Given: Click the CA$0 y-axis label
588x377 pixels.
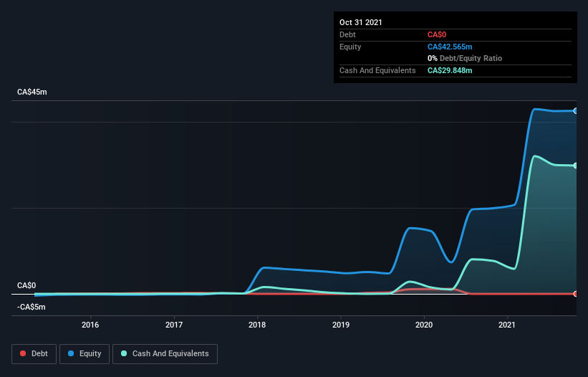Looking at the screenshot, I should click(26, 285).
